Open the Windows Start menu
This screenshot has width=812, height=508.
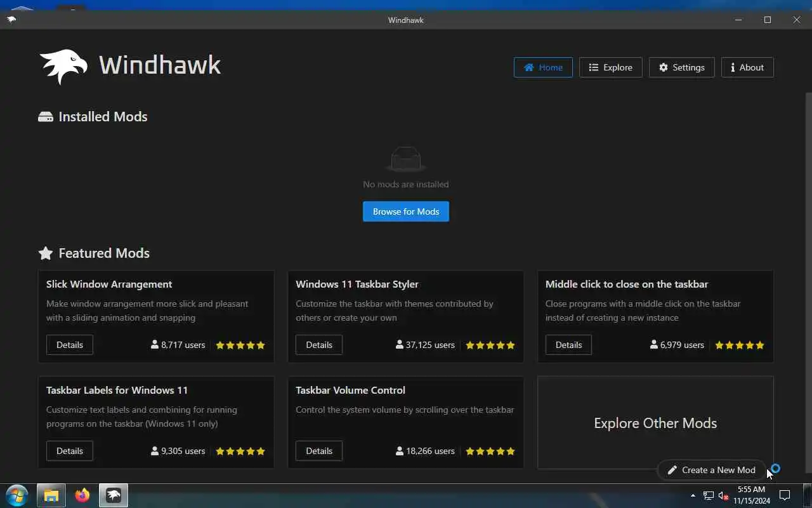(17, 495)
